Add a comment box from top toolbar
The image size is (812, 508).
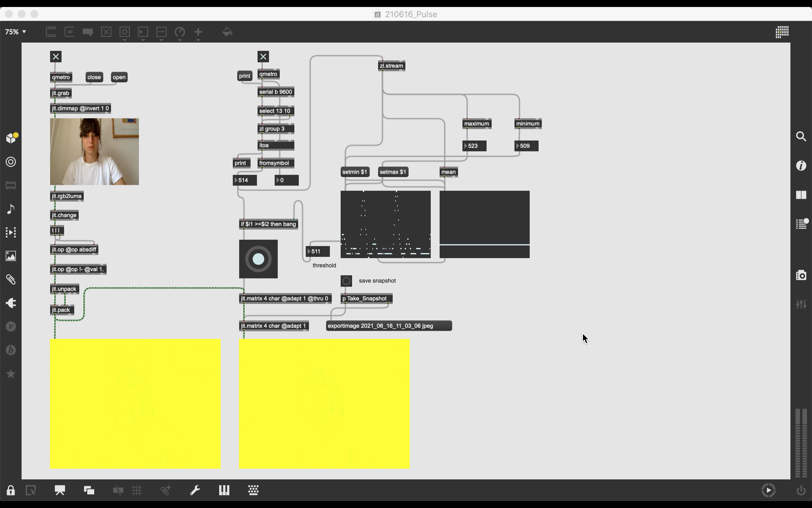tap(88, 32)
